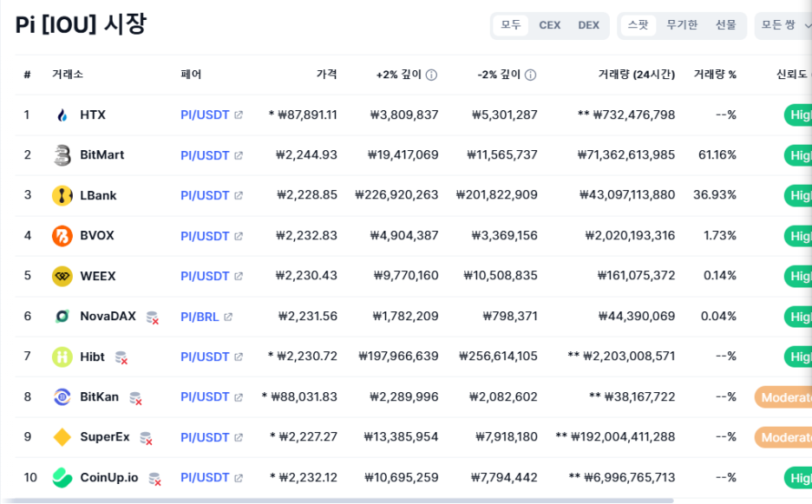Viewport: 812px width, 504px height.
Task: Sort by the 거래량 (24시간) column header
Action: 637,75
